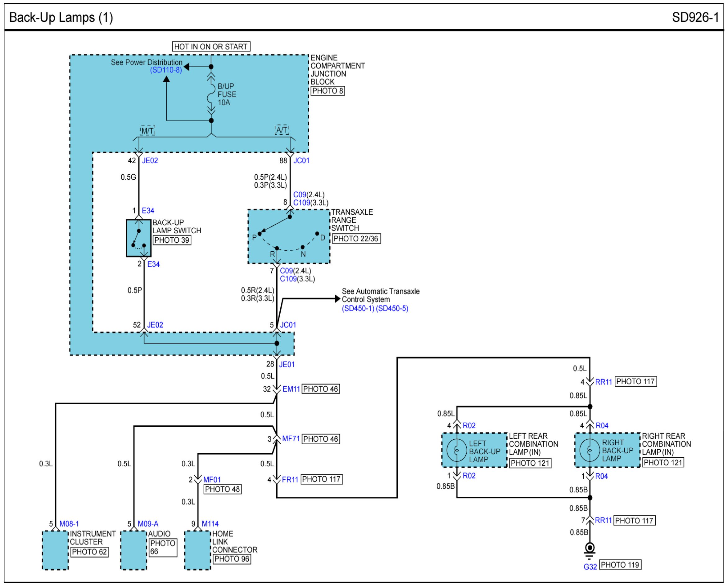Click the back-up lamp switch symbol

coord(139,238)
